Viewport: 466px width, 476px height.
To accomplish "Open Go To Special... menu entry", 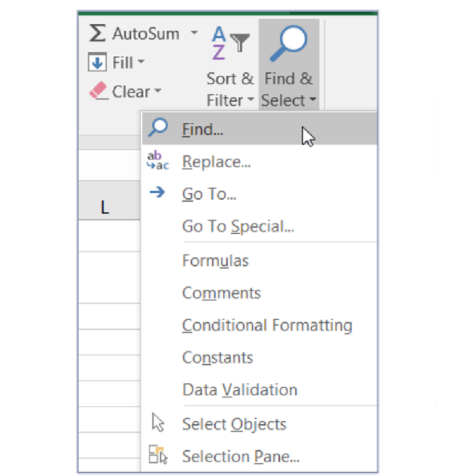I will pos(238,227).
